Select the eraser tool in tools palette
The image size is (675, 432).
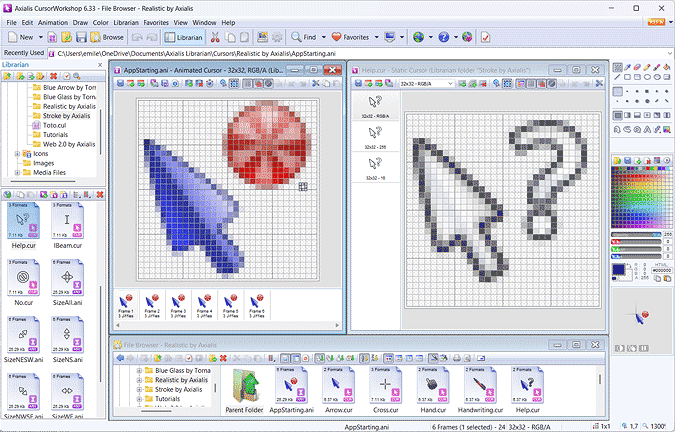(x=638, y=68)
